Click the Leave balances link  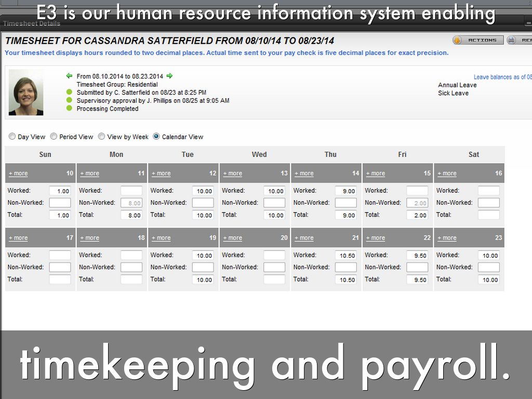(502, 77)
